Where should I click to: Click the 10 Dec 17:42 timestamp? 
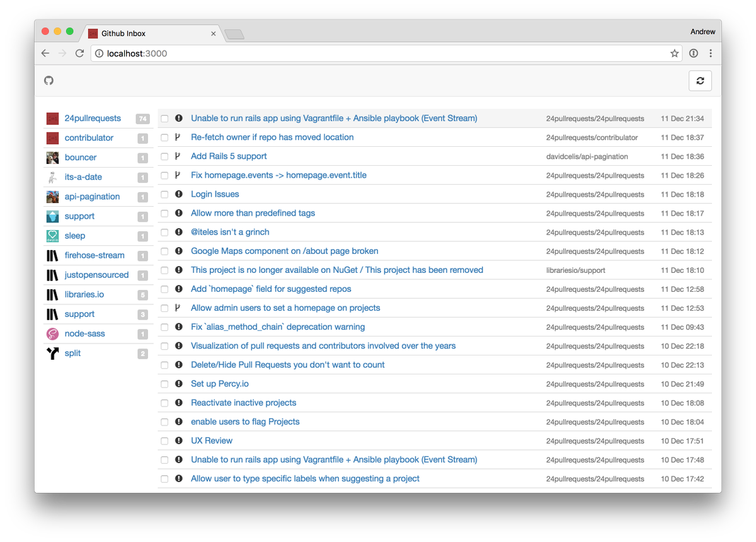tap(682, 479)
